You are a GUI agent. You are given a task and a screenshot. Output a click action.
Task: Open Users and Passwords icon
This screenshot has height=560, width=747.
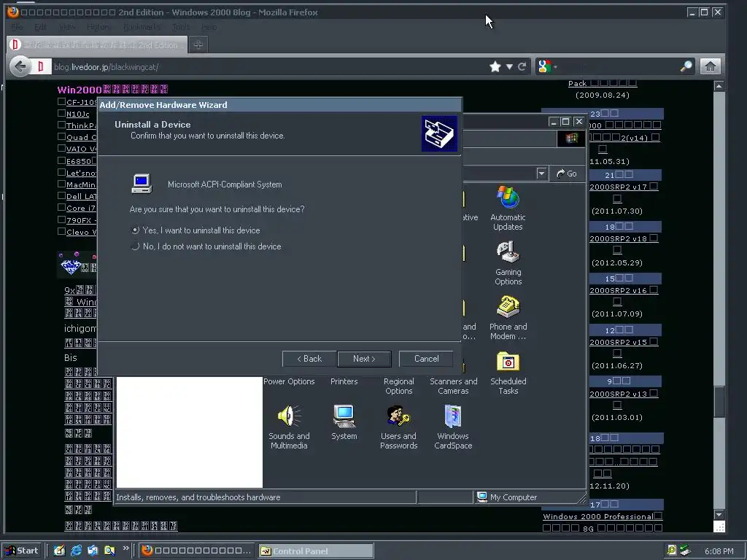[398, 427]
